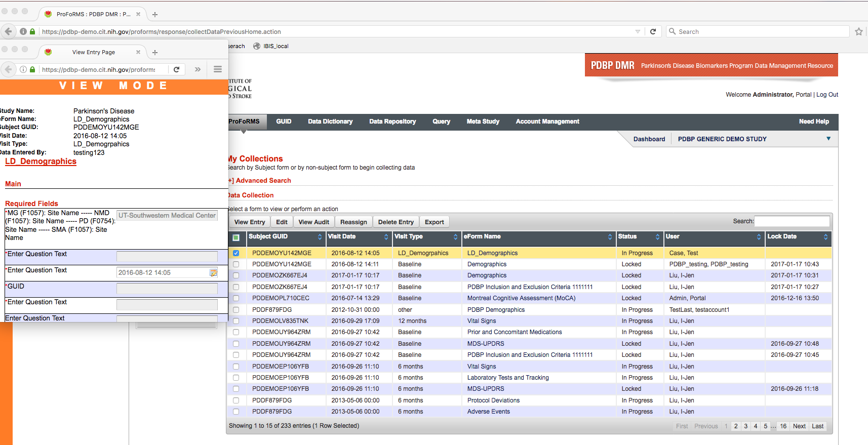
Task: Click the Delete Entry button
Action: (396, 222)
